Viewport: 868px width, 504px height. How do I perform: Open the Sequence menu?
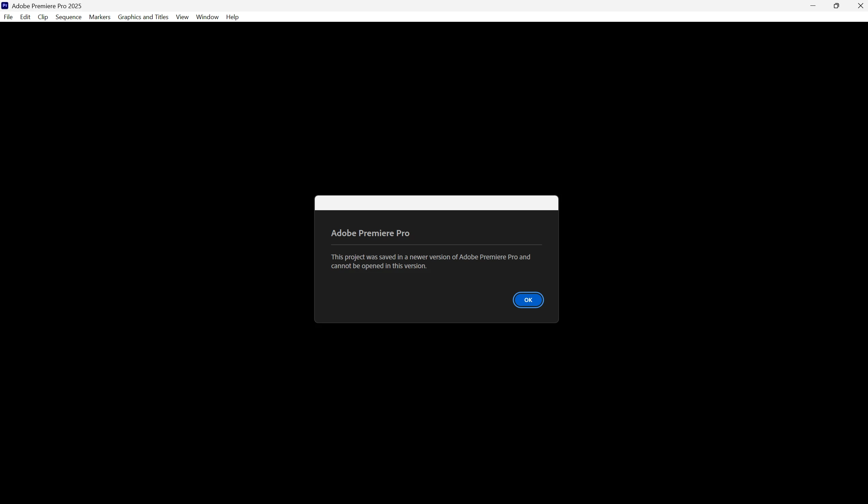point(68,17)
